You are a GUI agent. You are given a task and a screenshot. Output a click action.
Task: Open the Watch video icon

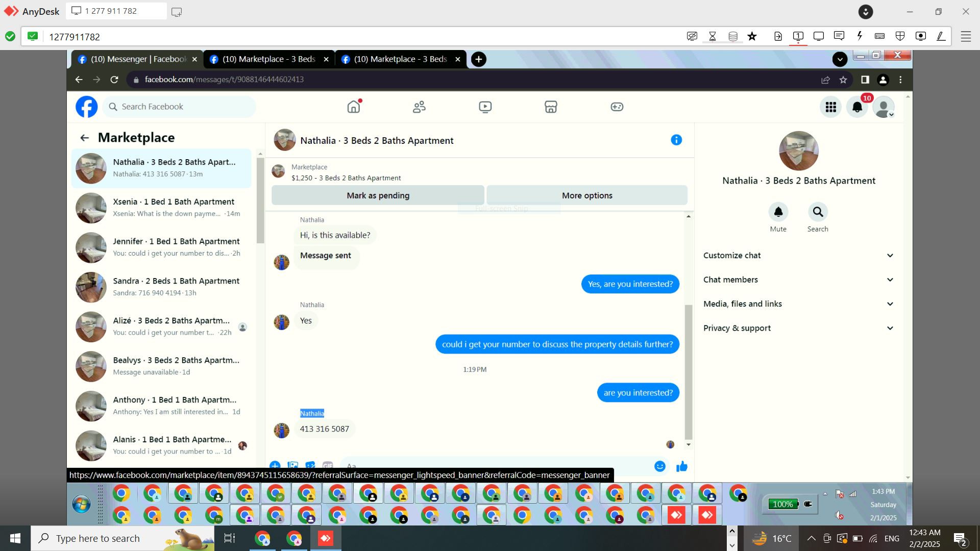coord(485,107)
